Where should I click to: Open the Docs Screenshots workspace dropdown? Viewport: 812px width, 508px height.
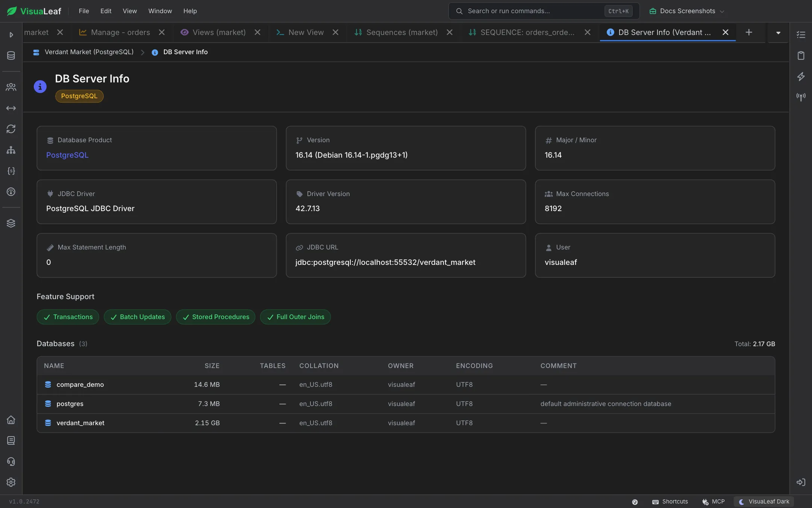pos(686,11)
